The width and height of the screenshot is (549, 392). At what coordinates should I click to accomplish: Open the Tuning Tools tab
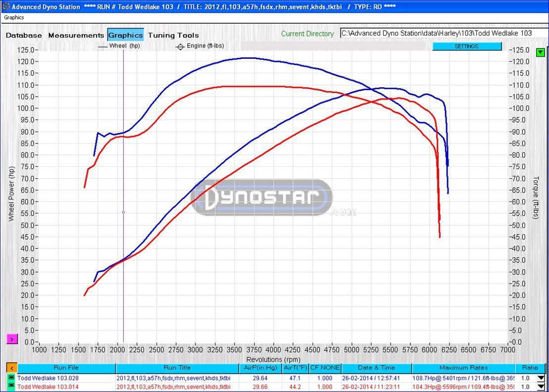(173, 35)
